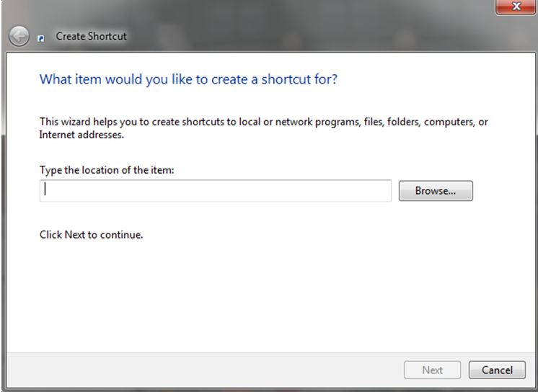Click the back arrow button
The image size is (538, 392).
[x=19, y=36]
